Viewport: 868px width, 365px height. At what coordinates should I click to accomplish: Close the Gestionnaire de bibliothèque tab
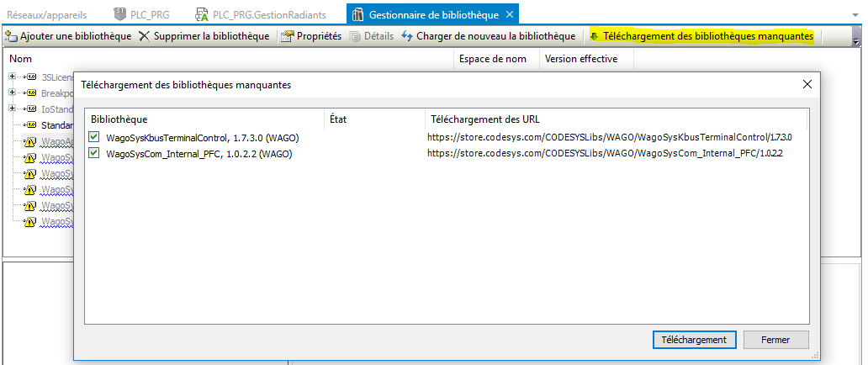pos(510,14)
